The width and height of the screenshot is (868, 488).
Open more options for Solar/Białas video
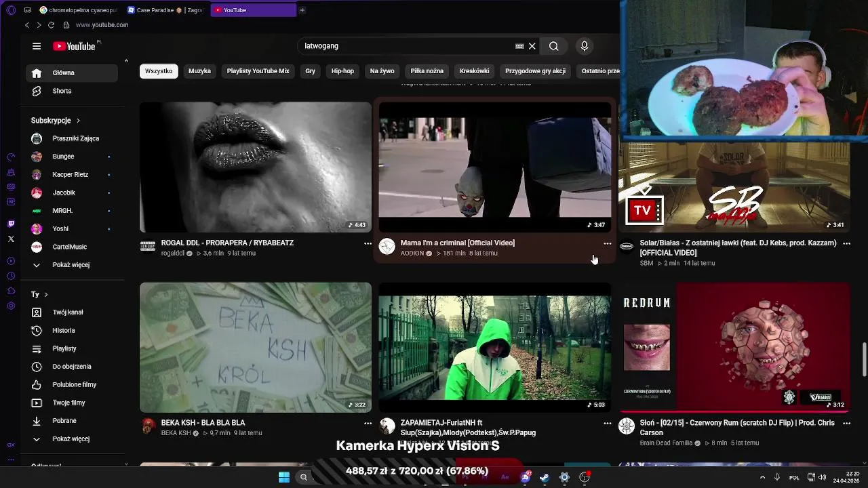846,243
